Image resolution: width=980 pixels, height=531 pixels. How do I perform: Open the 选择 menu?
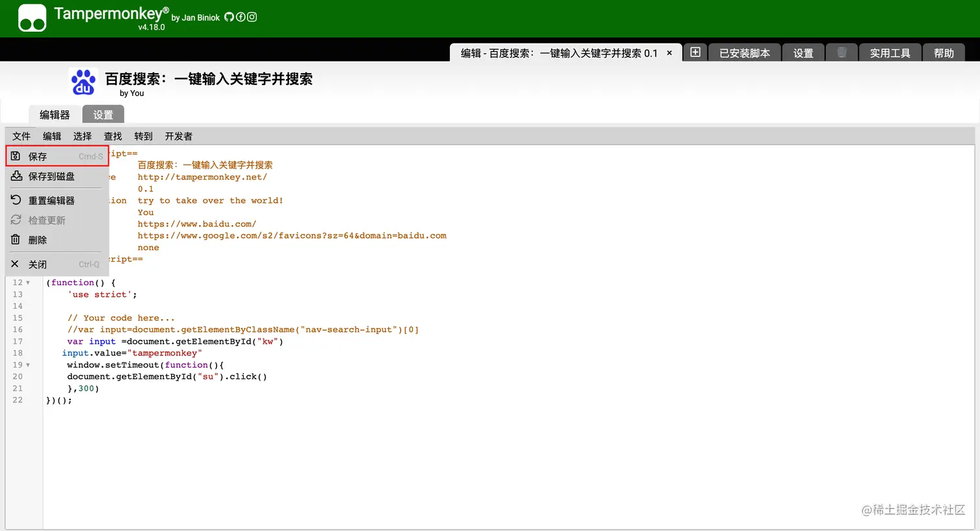(82, 136)
